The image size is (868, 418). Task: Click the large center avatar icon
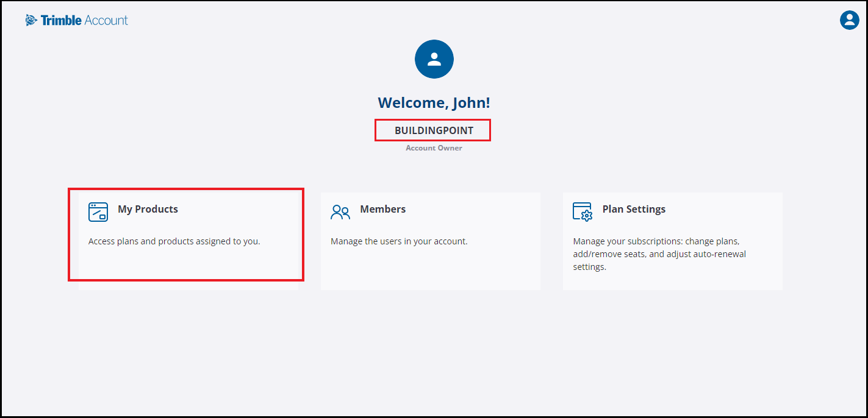(x=434, y=59)
